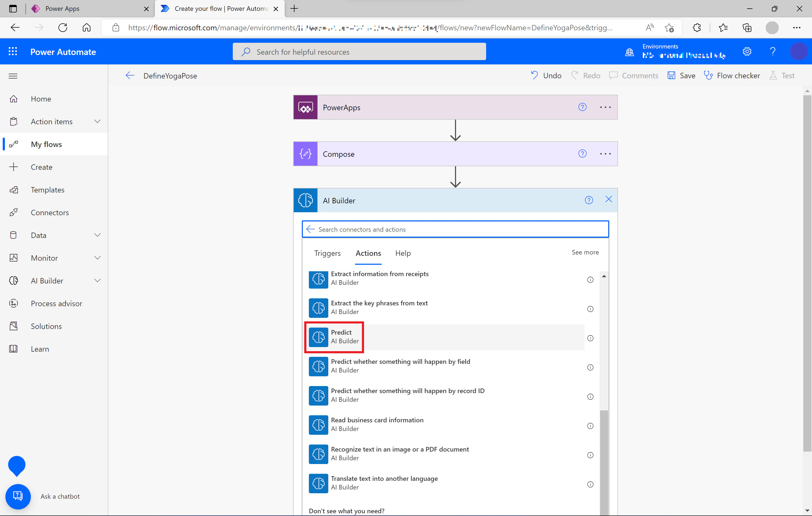Click Search connectors and actions field

(x=455, y=229)
